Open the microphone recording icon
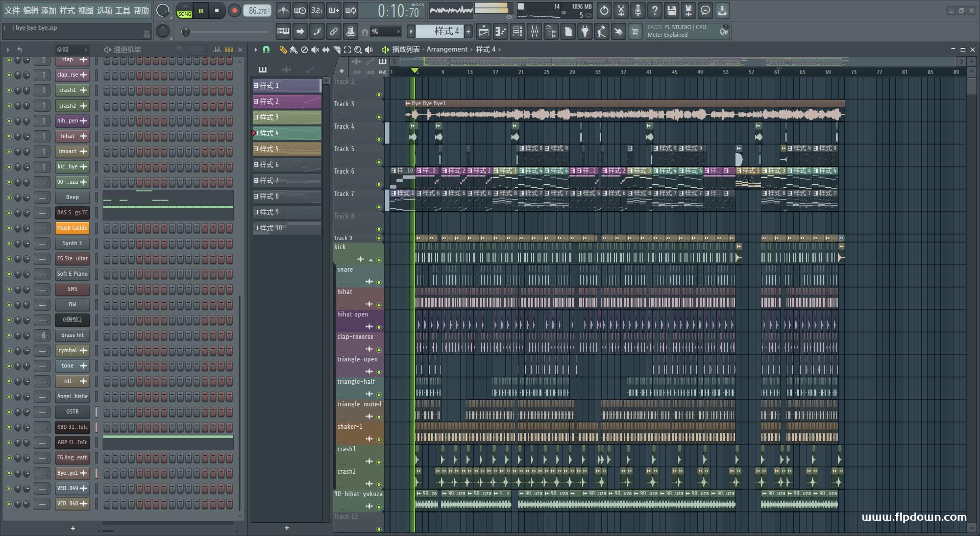Image resolution: width=980 pixels, height=536 pixels. point(638,10)
